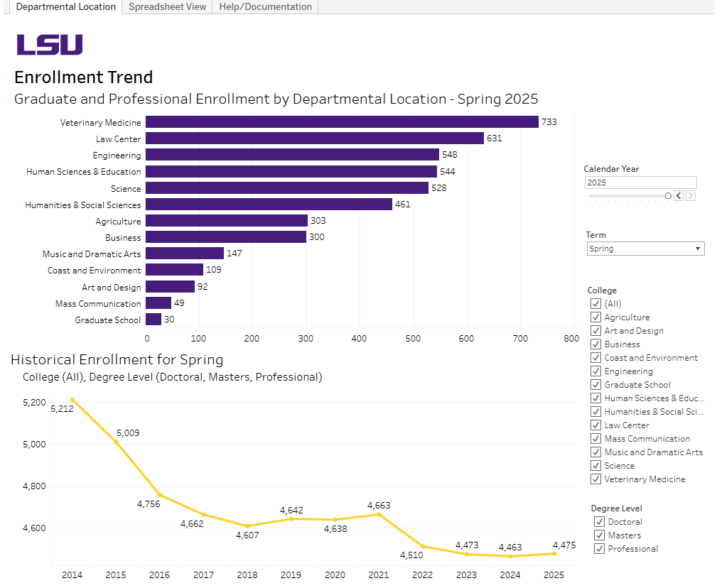Click the Calendar Year previous-step arrow
This screenshot has height=588, width=717.
pos(678,195)
